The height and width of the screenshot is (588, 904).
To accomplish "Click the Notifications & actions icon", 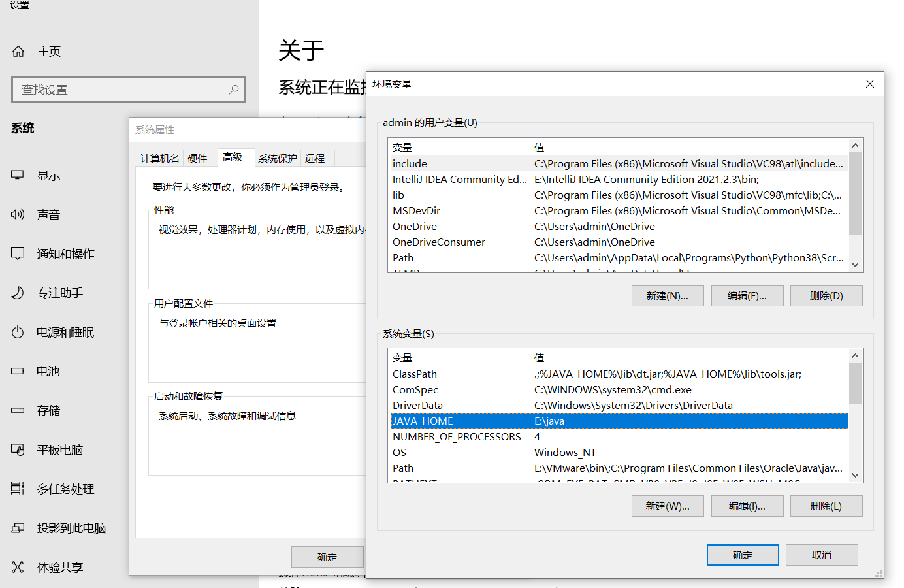I will point(18,253).
